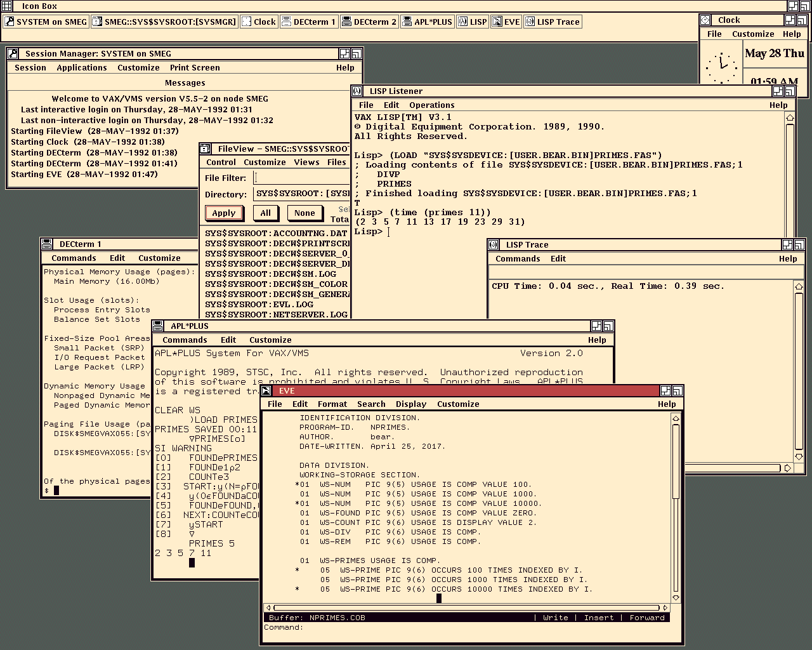Click the APL*PLUS title bar terminal icon
The image size is (812, 650).
point(158,326)
